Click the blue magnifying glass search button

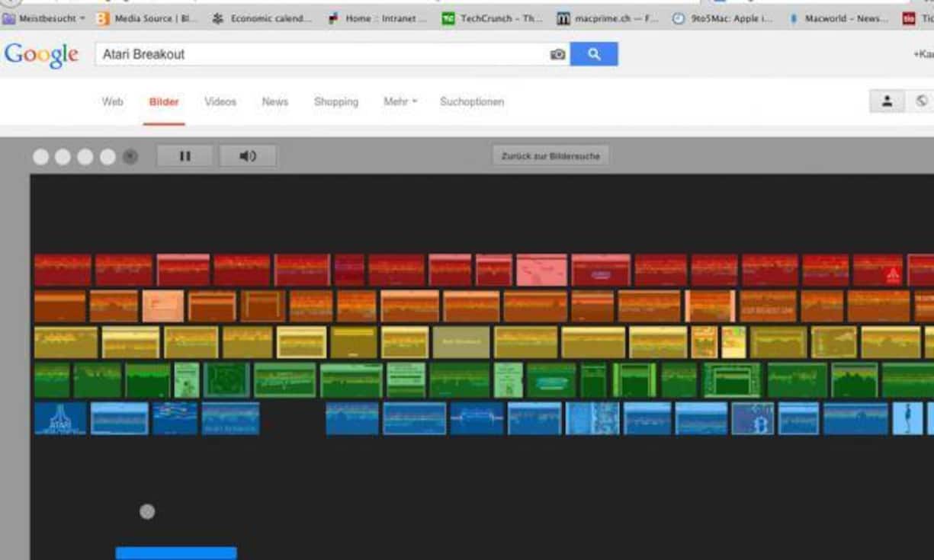click(x=594, y=54)
